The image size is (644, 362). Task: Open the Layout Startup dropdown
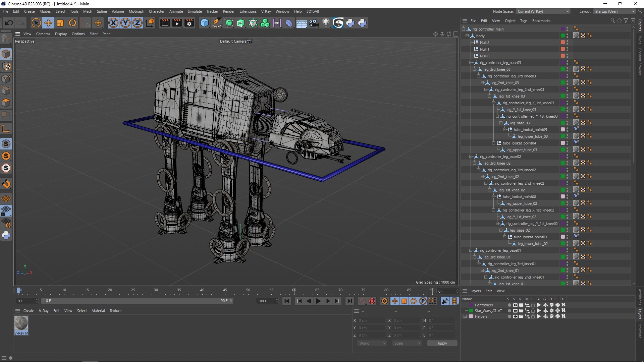tap(614, 11)
